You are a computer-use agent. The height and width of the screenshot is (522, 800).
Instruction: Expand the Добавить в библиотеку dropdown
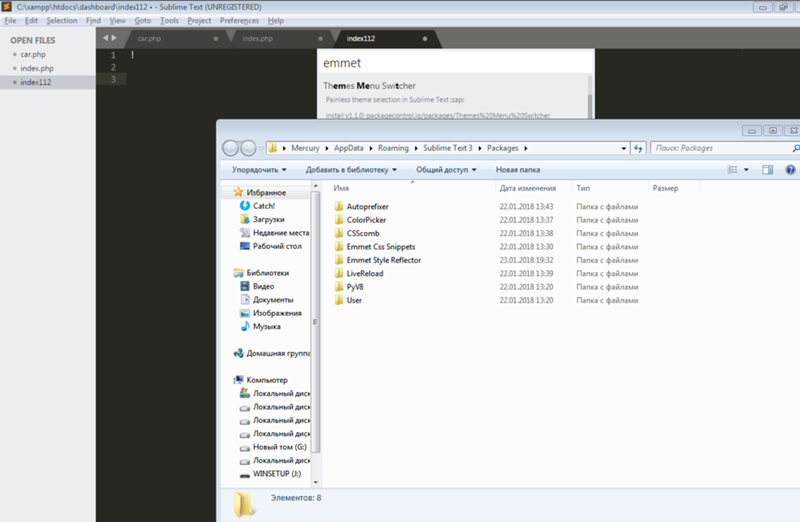351,170
